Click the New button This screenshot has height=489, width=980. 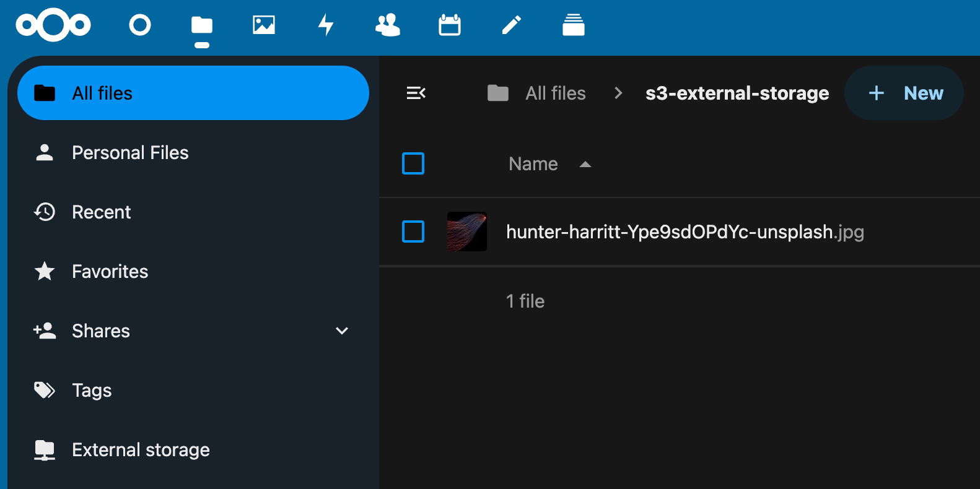[904, 93]
